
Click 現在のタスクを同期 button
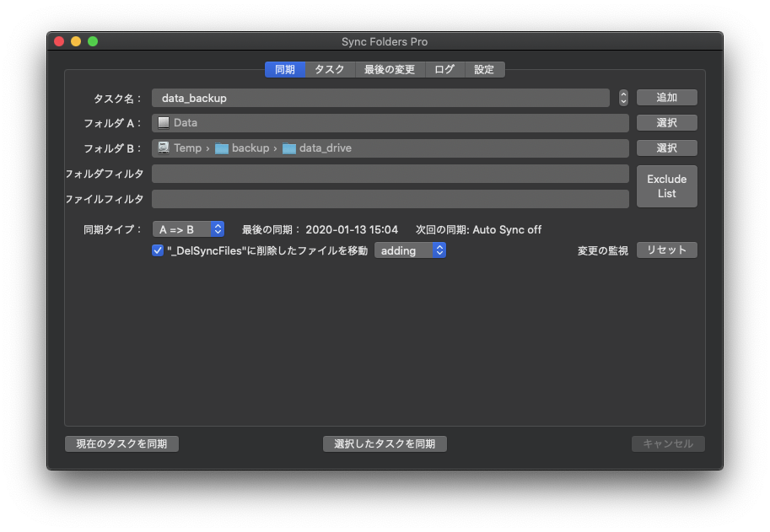tap(121, 443)
